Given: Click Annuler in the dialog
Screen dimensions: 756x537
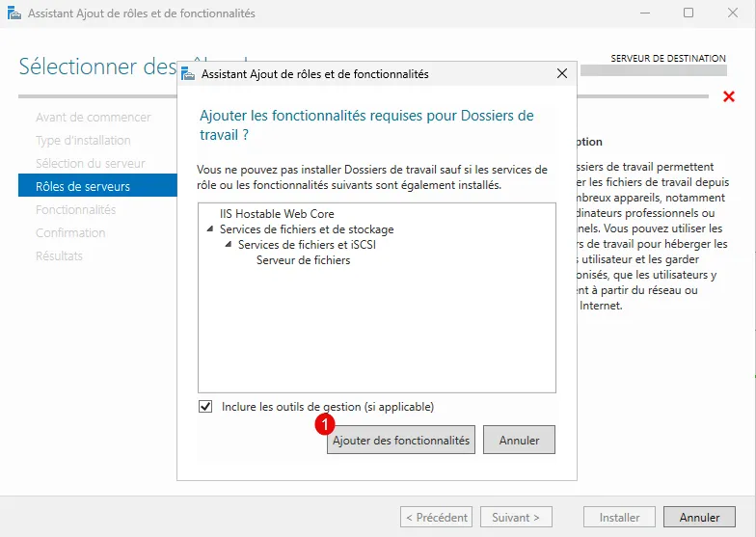Looking at the screenshot, I should (x=519, y=441).
